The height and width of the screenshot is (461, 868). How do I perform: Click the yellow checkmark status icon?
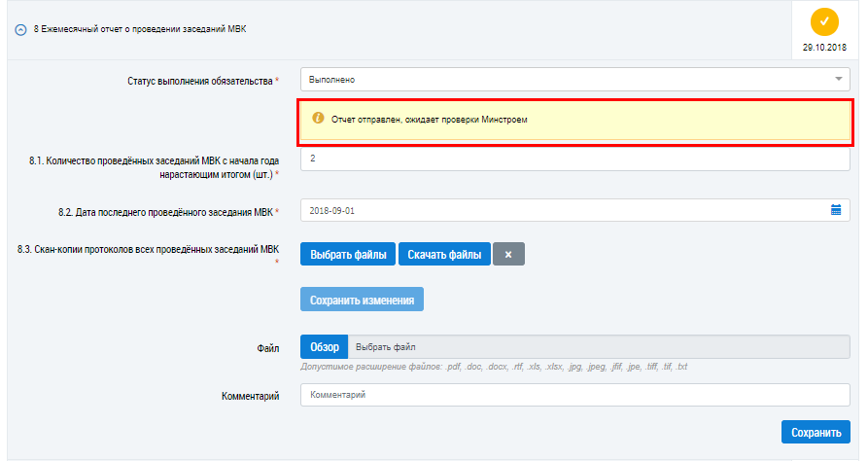click(x=824, y=21)
